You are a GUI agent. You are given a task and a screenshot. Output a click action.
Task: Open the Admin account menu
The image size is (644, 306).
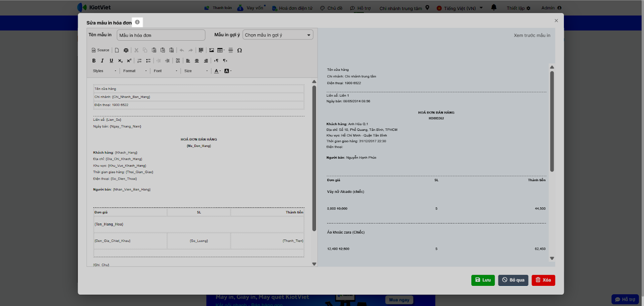click(551, 8)
